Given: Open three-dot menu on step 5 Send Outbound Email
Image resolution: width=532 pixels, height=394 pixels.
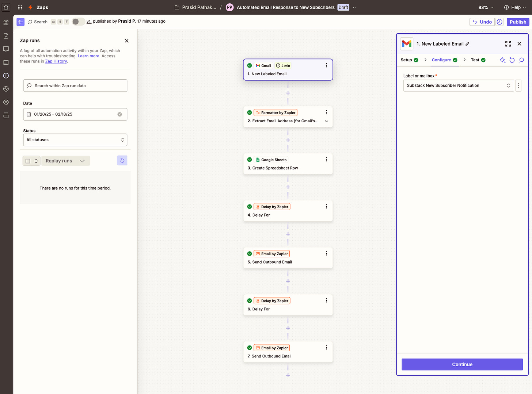Looking at the screenshot, I should point(326,253).
